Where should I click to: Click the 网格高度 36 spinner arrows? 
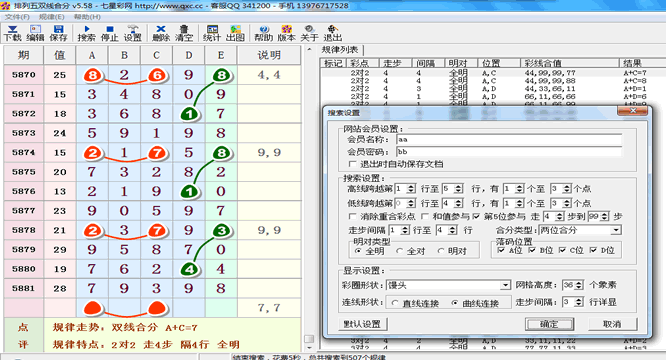pyautogui.click(x=579, y=285)
